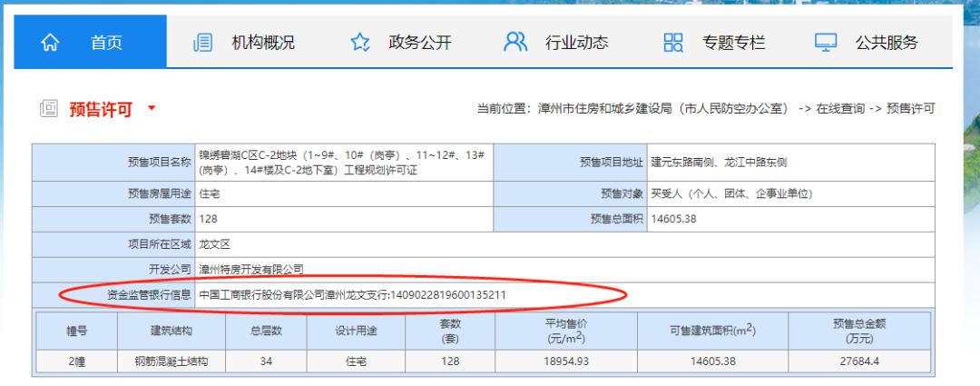Click the 政务公开 star icon

pyautogui.click(x=360, y=43)
